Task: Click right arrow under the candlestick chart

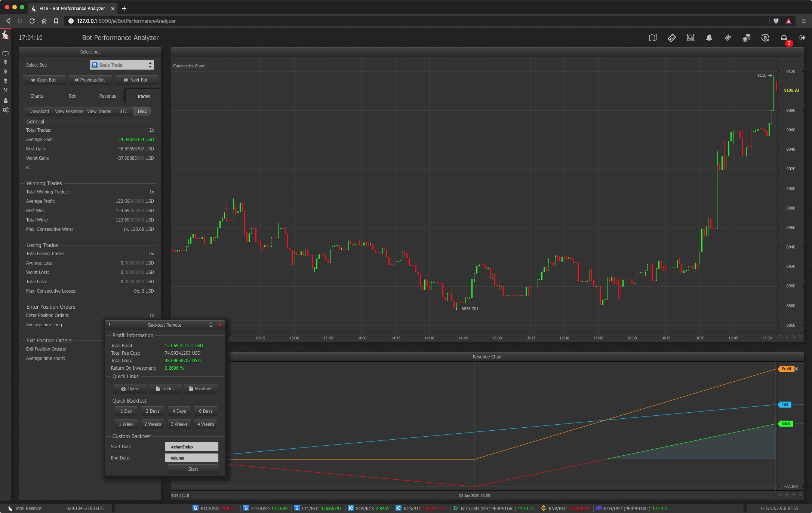Action: click(x=794, y=337)
